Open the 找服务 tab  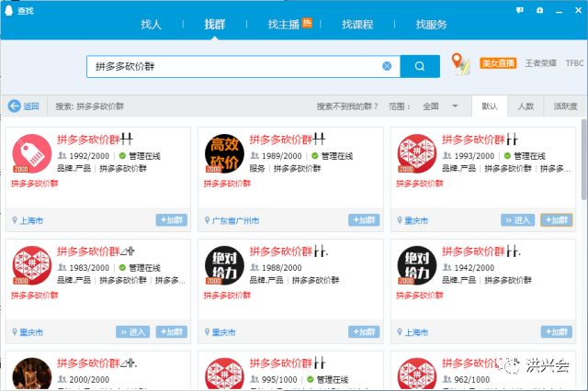(x=431, y=25)
